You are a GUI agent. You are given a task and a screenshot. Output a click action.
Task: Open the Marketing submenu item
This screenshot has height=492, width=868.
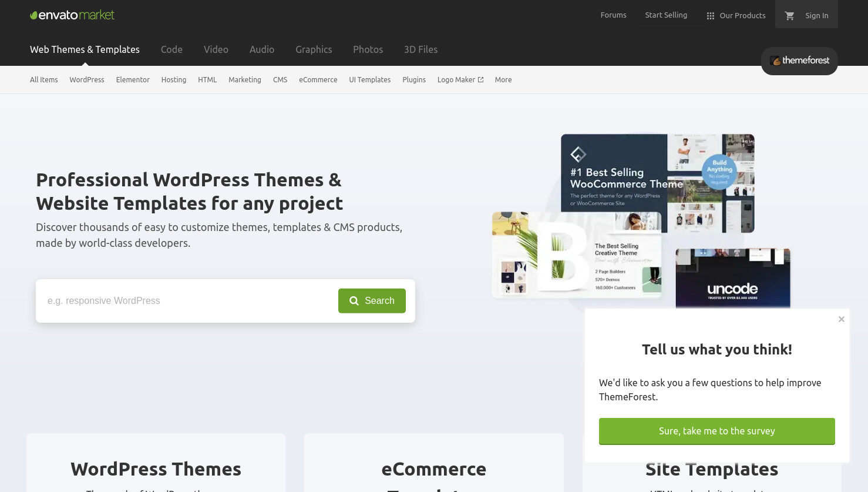pyautogui.click(x=245, y=80)
